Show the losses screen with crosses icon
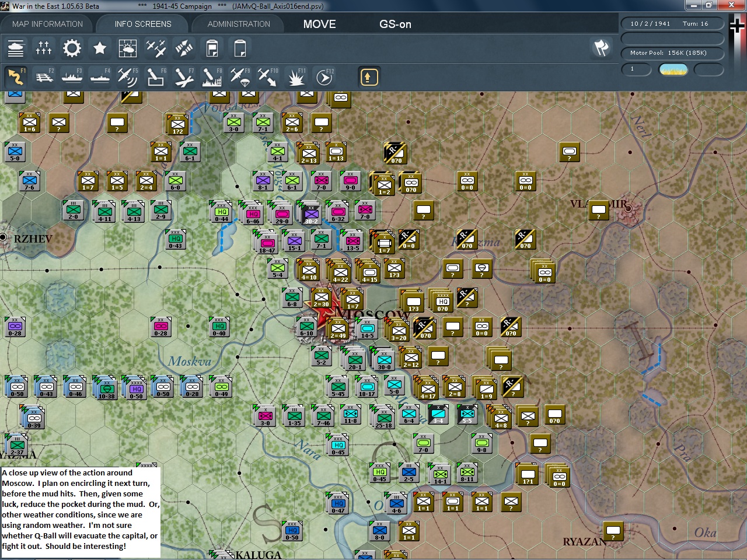The width and height of the screenshot is (747, 560). (44, 48)
